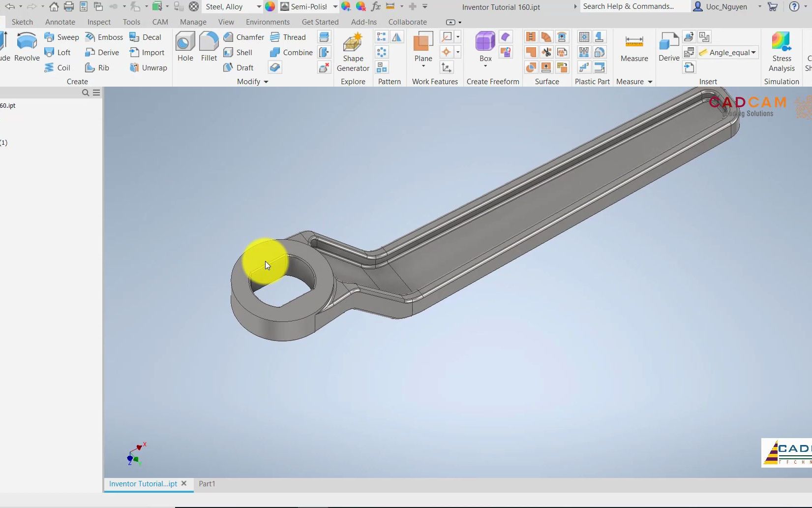This screenshot has width=812, height=508.
Task: Select the Shell tool
Action: 241,52
